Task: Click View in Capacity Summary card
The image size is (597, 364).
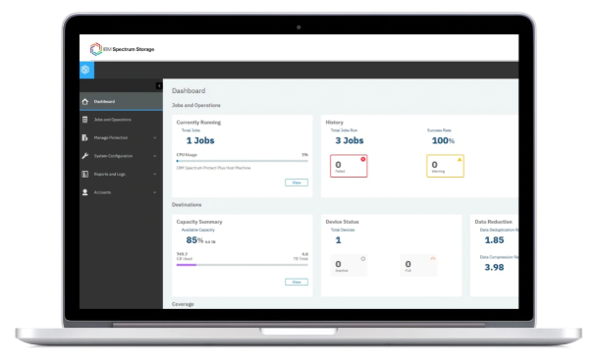Action: 297,282
